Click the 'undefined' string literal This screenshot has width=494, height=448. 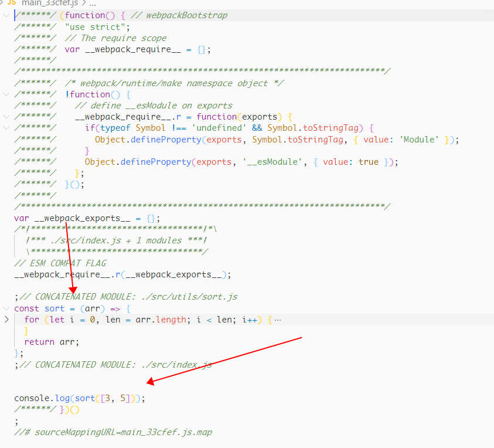pyautogui.click(x=219, y=128)
